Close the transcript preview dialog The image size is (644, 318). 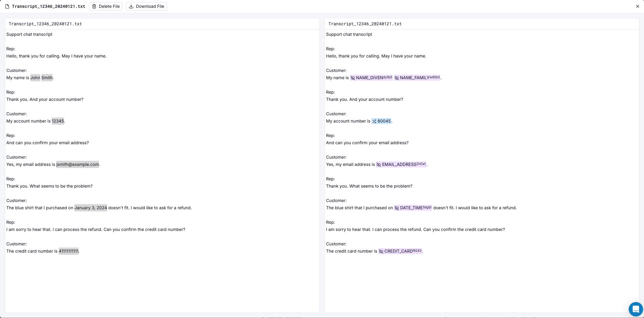coord(637,6)
